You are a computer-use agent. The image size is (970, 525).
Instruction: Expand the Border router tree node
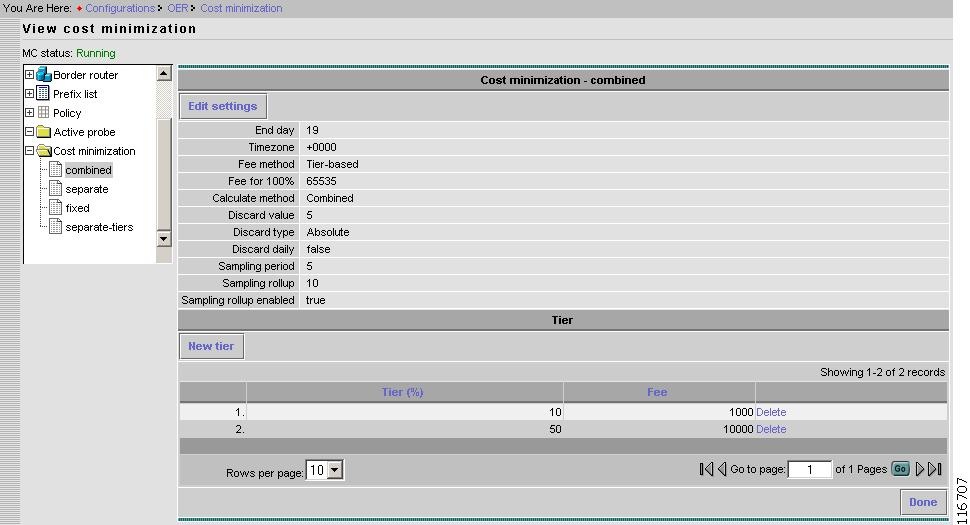pos(29,75)
